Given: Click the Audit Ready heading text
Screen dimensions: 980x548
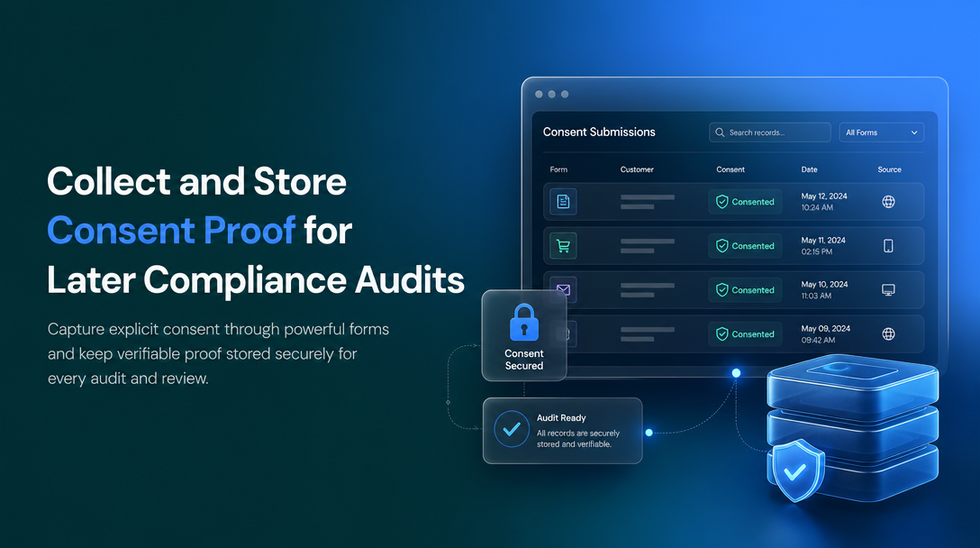Looking at the screenshot, I should pyautogui.click(x=561, y=418).
